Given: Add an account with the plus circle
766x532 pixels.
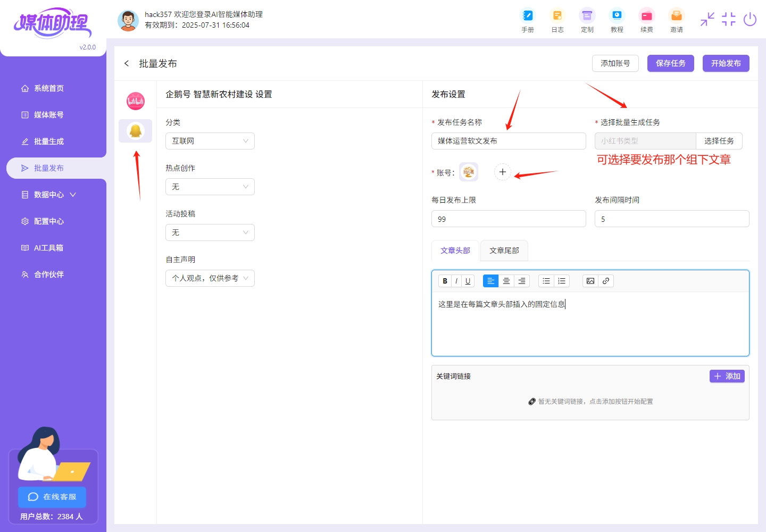Looking at the screenshot, I should click(503, 172).
